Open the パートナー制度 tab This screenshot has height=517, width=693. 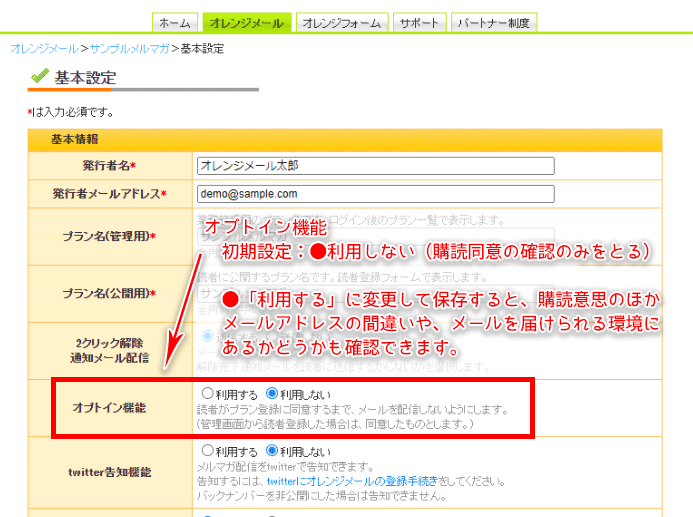[x=494, y=23]
